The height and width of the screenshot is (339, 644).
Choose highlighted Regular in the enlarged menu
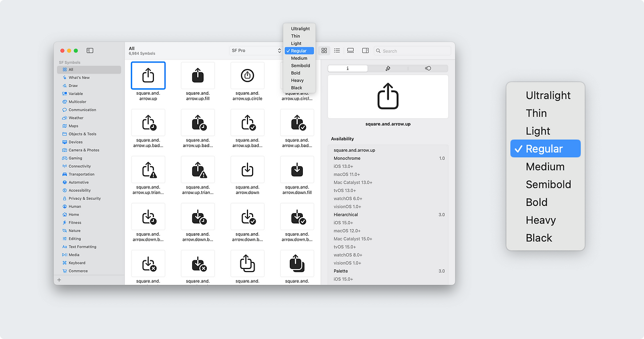point(545,149)
